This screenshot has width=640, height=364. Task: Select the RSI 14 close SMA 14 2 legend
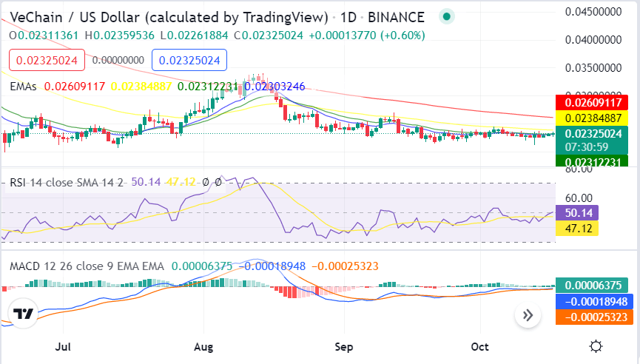pyautogui.click(x=67, y=182)
